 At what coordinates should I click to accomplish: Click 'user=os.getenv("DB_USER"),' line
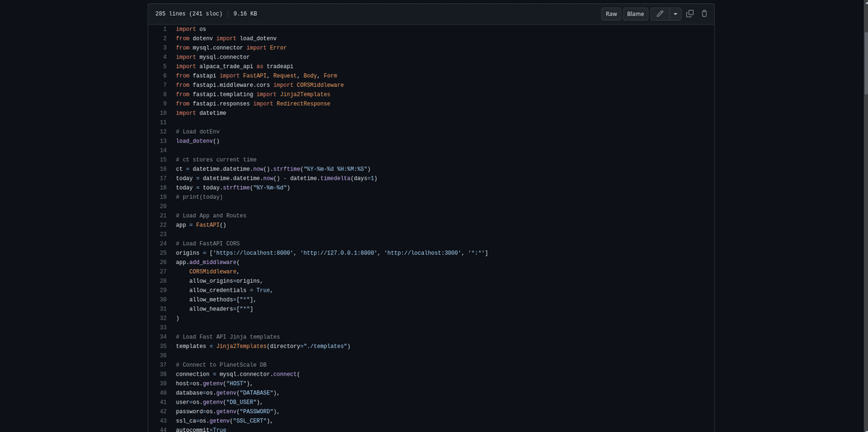[x=219, y=402]
